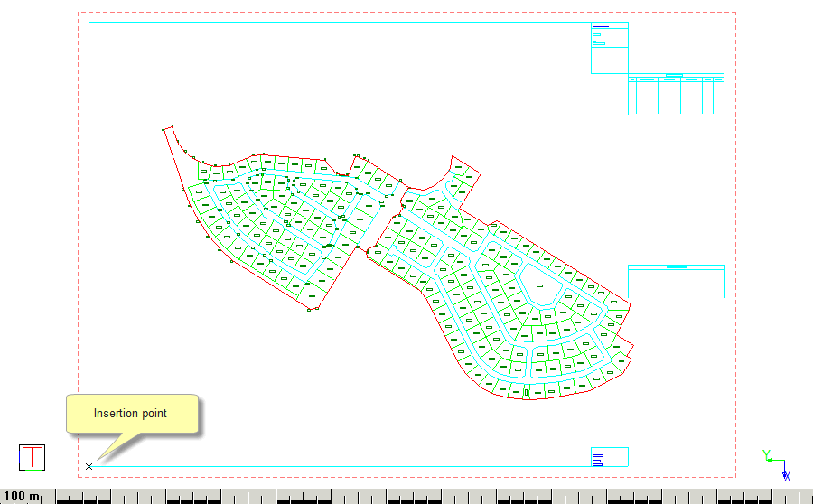Click the X/Y coordinate axis indicator
Image resolution: width=813 pixels, height=504 pixels.
(777, 464)
